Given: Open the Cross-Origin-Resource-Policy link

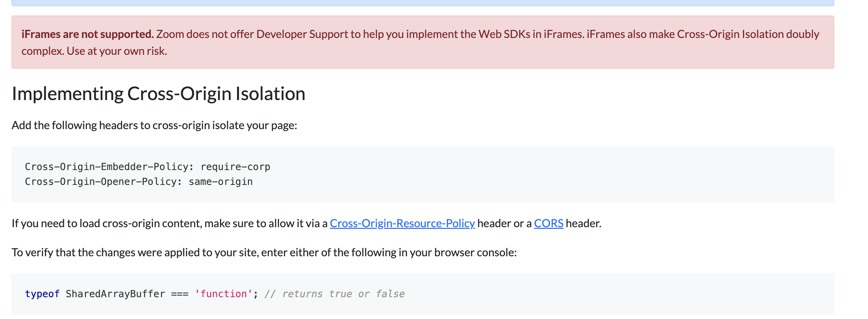Looking at the screenshot, I should pyautogui.click(x=402, y=223).
